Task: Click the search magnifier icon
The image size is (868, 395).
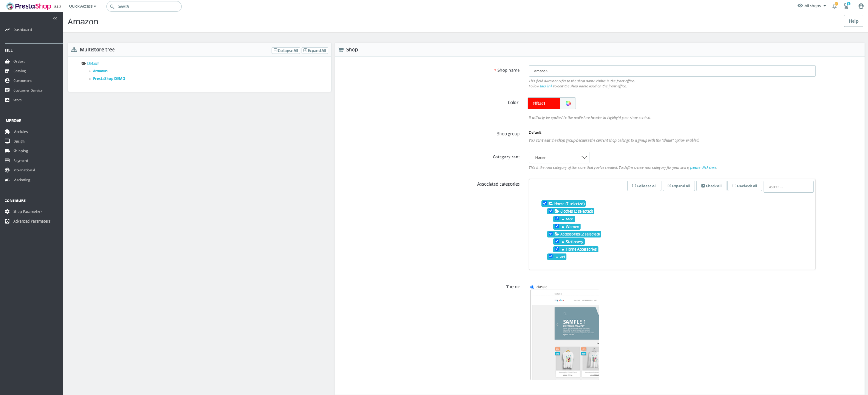Action: (x=112, y=6)
